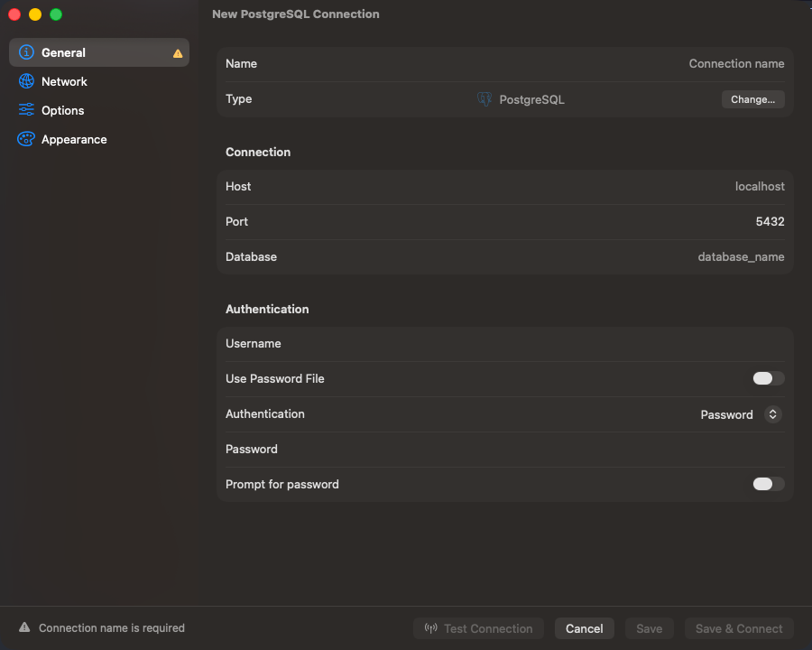The width and height of the screenshot is (812, 650).
Task: Click the PostgreSQL type label
Action: [x=531, y=99]
